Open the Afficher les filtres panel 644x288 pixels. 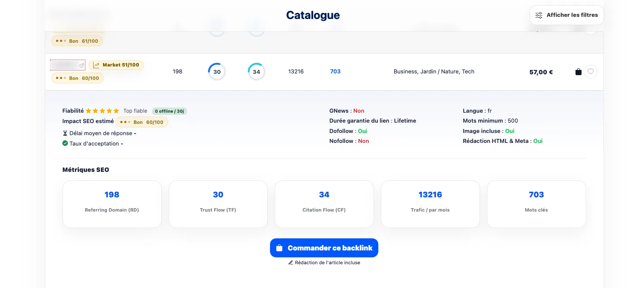[566, 15]
